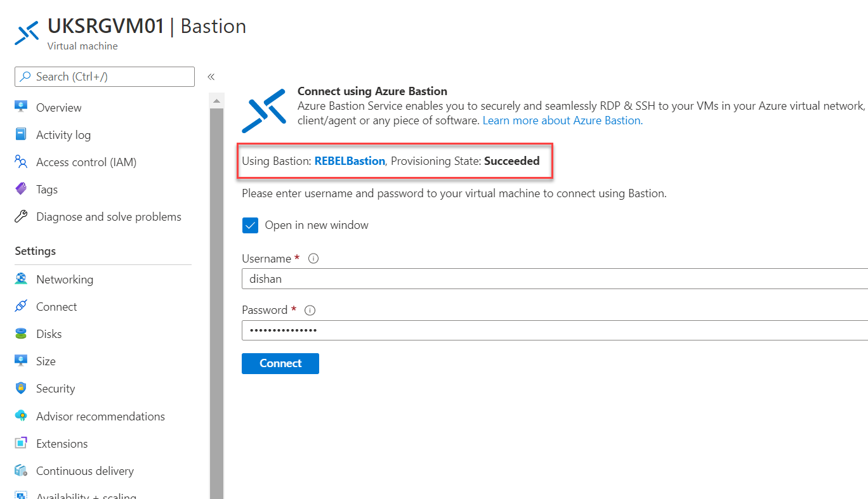Uncheck Open in new window
The image size is (868, 499).
[250, 225]
